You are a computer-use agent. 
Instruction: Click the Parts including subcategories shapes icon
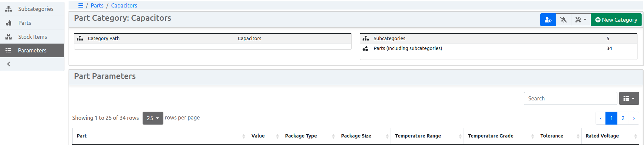(365, 48)
